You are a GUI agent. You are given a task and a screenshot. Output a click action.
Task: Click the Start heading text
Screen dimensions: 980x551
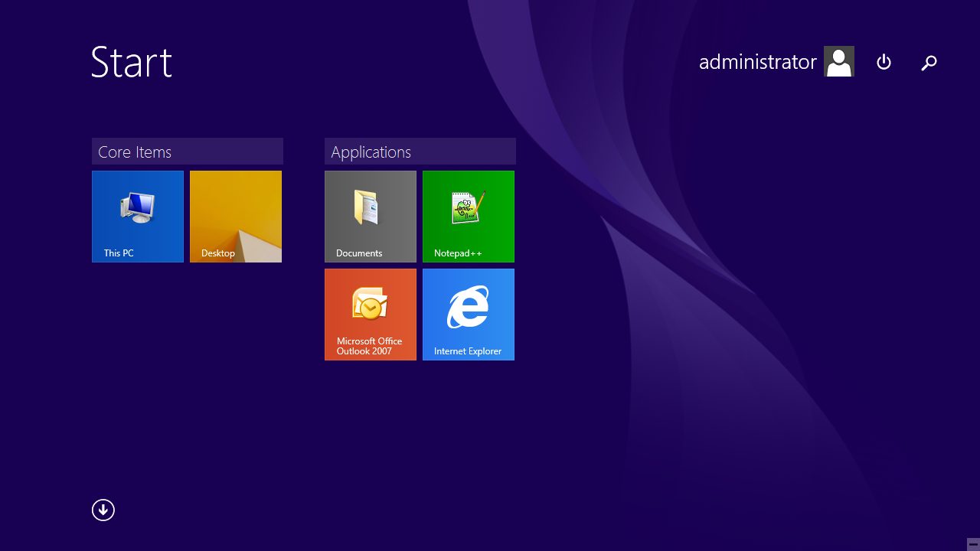pos(132,62)
